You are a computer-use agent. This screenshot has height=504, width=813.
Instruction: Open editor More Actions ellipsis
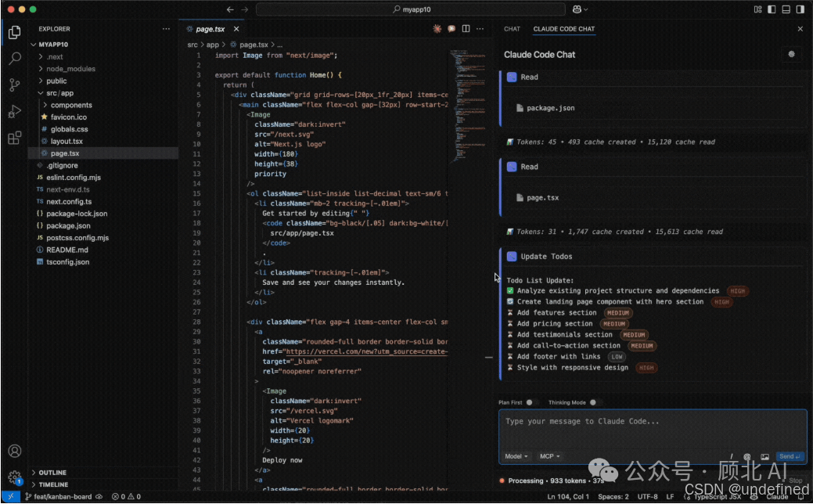point(480,29)
